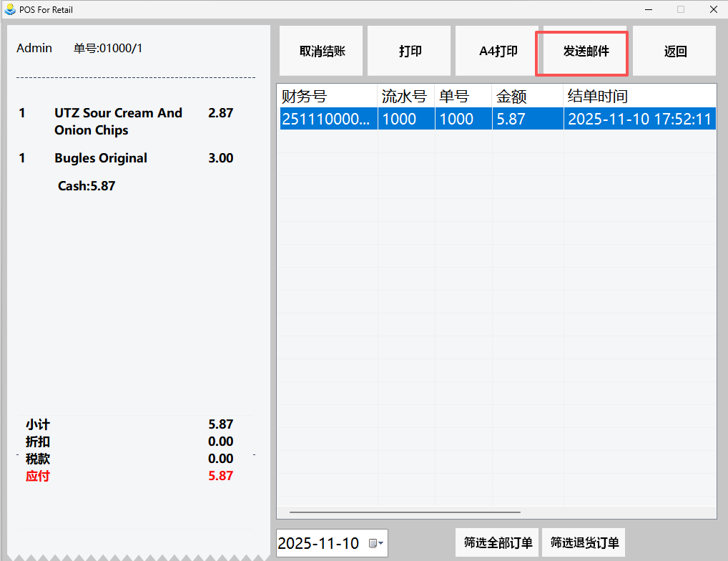728x561 pixels.
Task: Click the 流水号 column header
Action: click(x=405, y=96)
